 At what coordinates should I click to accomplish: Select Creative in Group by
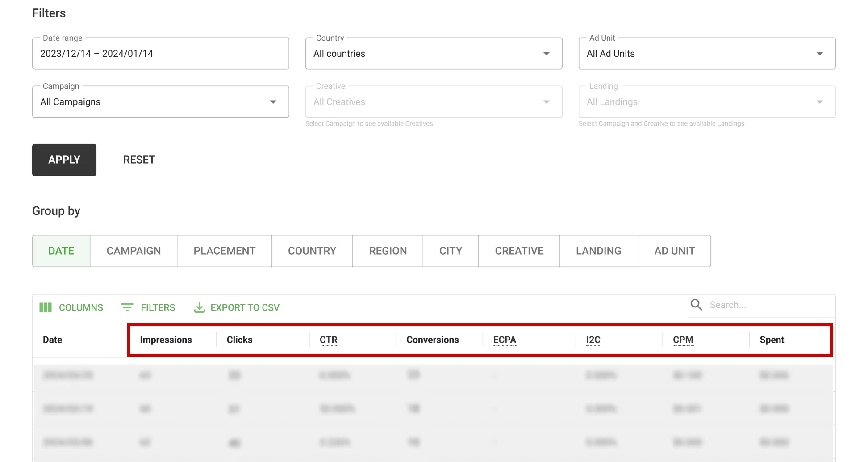pyautogui.click(x=519, y=251)
